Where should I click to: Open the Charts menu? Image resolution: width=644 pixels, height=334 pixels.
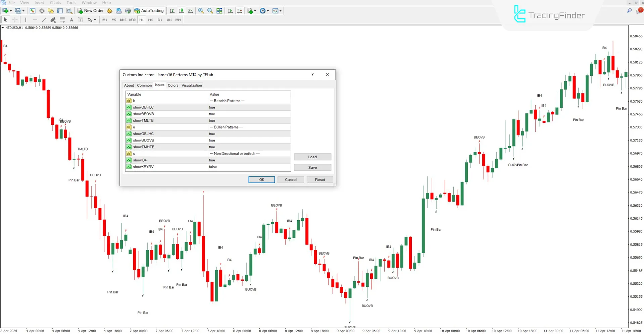tap(55, 3)
